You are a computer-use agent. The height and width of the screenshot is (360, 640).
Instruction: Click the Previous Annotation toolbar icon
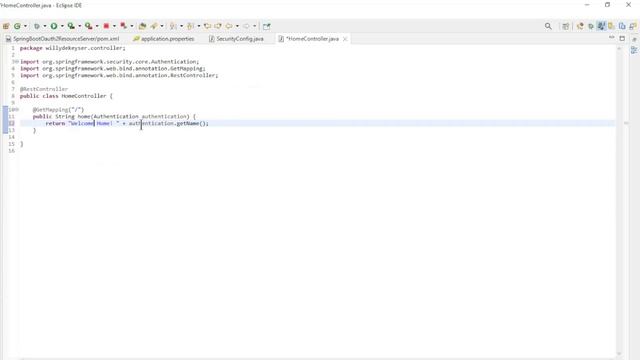coord(190,26)
